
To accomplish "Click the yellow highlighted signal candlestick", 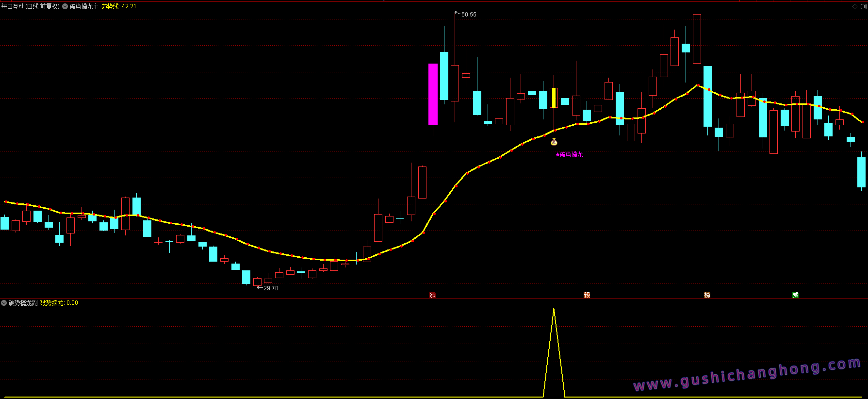I will 554,98.
